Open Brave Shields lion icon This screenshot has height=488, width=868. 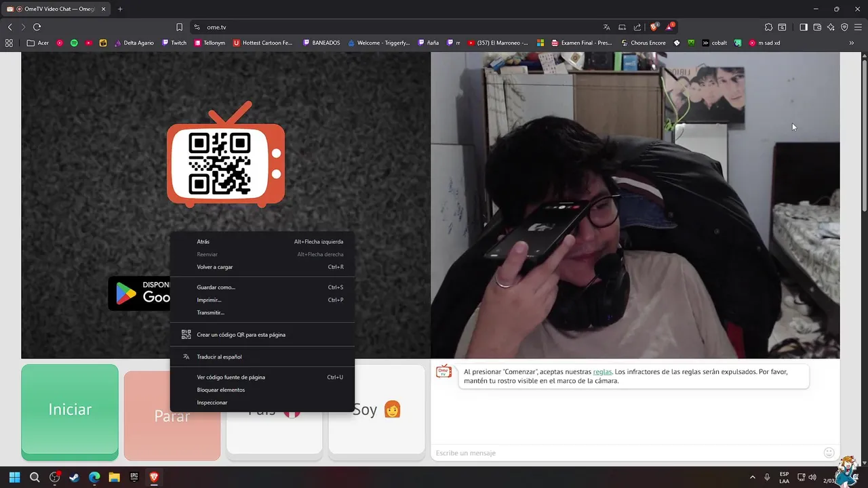coord(654,27)
